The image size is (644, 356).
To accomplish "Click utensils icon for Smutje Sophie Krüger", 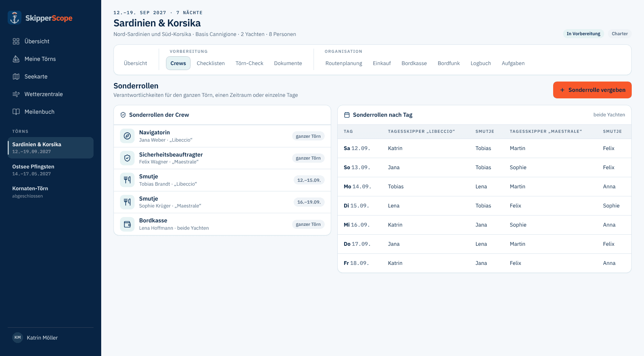I will click(x=127, y=202).
